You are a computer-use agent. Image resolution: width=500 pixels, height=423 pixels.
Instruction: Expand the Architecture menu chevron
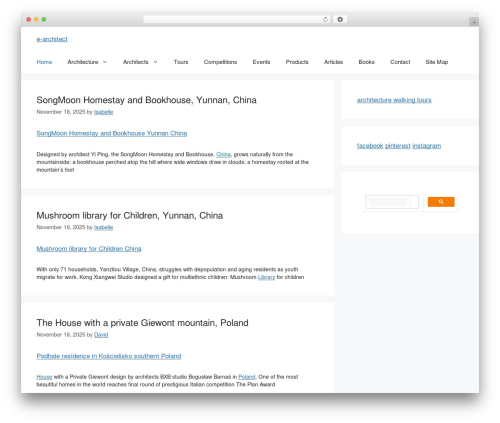tap(105, 62)
